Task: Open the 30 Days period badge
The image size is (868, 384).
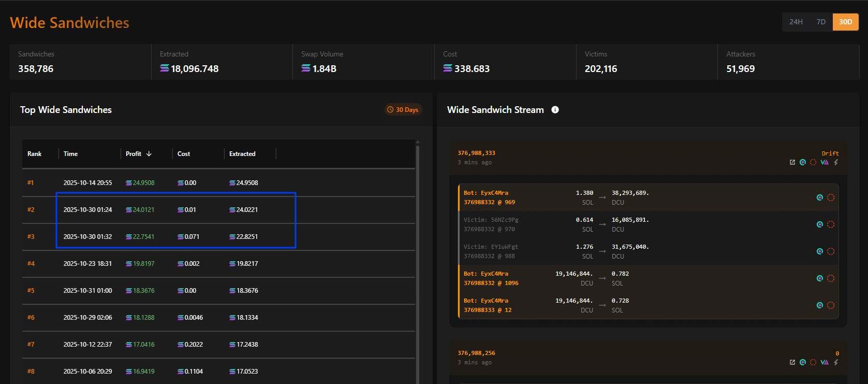Action: coord(403,110)
